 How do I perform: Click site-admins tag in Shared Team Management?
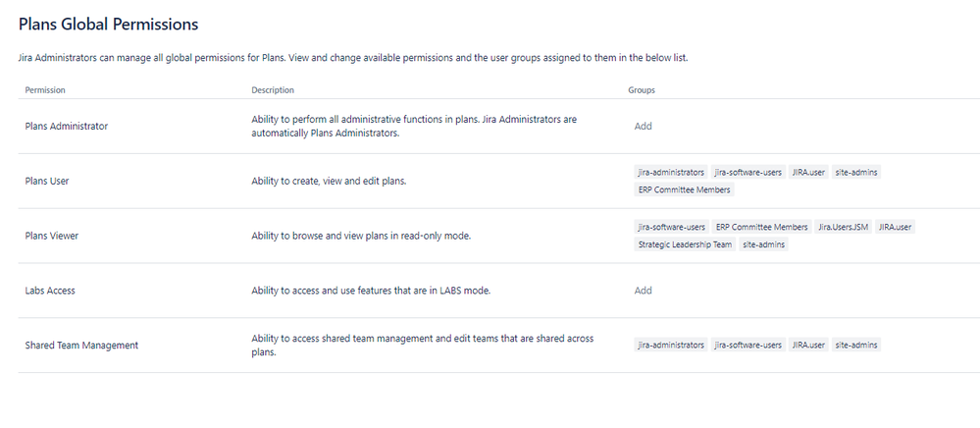[x=856, y=345]
